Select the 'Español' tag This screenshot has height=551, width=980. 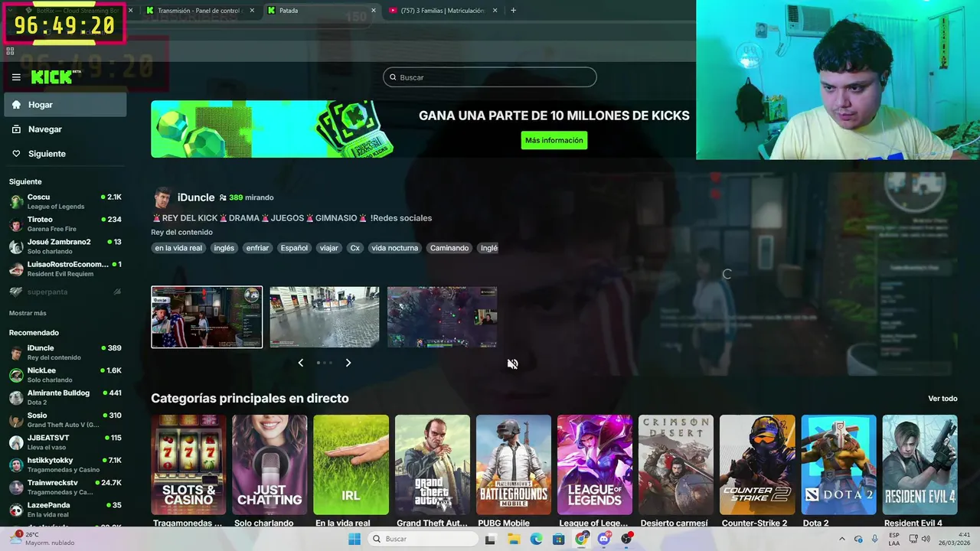(x=294, y=248)
